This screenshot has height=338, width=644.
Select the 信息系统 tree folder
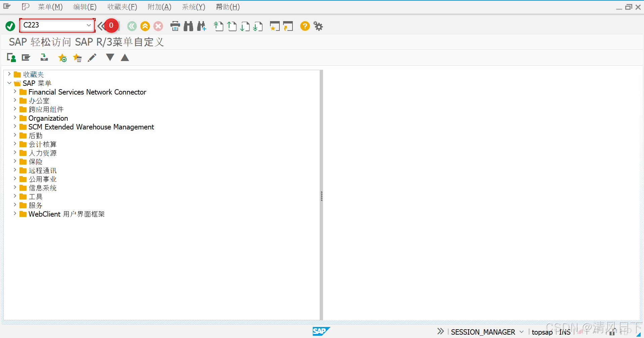coord(43,188)
